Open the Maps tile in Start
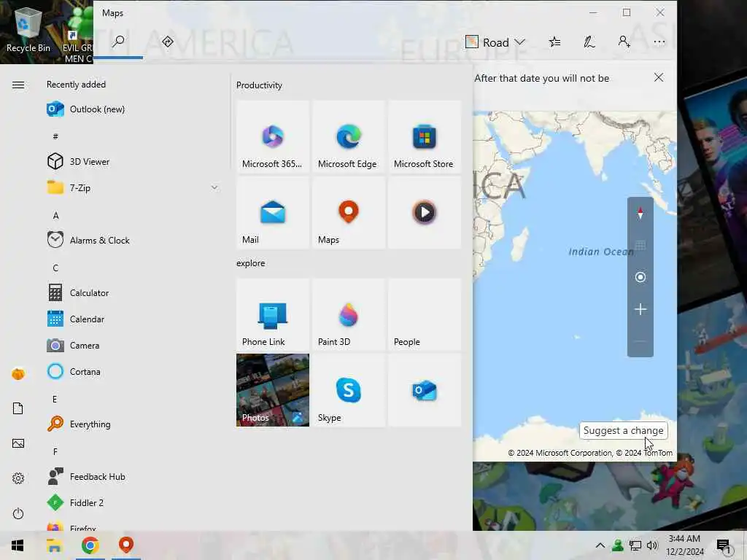This screenshot has width=747, height=560. coord(348,212)
